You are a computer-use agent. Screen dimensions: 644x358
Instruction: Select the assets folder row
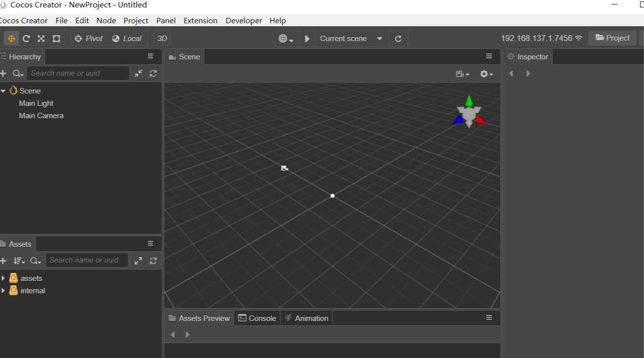tap(81, 278)
